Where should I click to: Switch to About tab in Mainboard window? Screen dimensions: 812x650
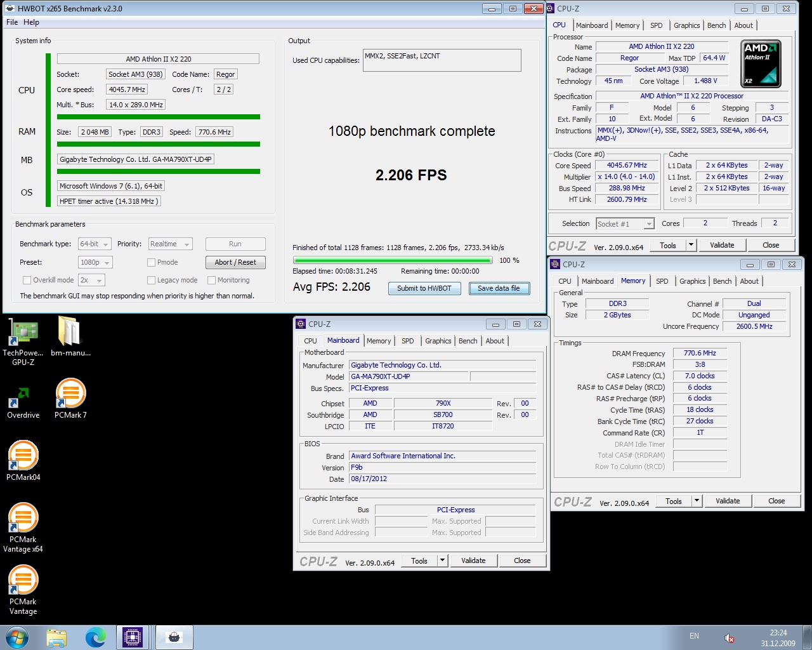[x=495, y=341]
